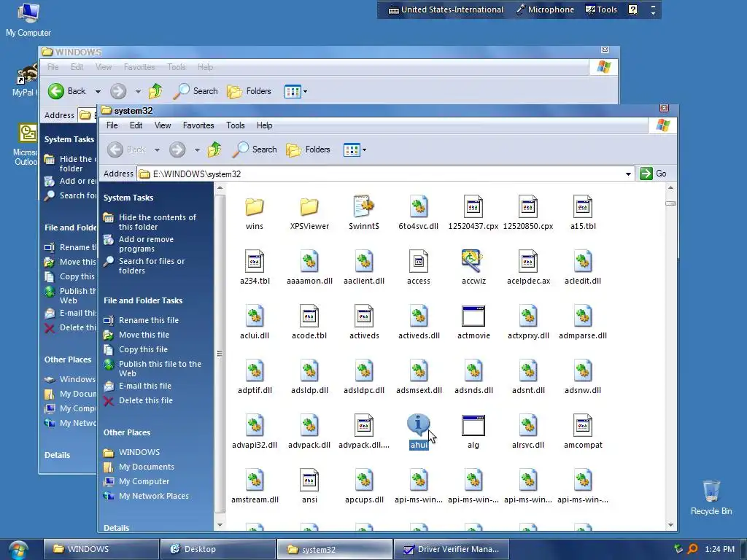Select the 12520437.cpx file icon

[473, 206]
